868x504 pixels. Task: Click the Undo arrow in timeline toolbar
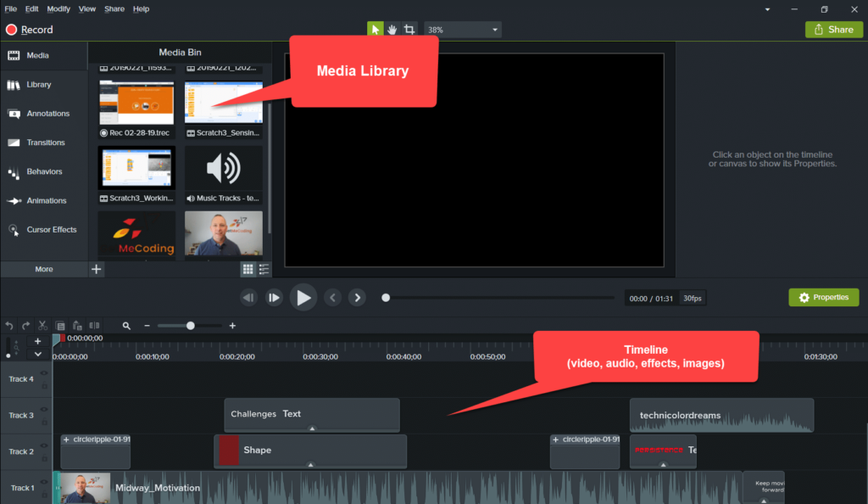[8, 326]
